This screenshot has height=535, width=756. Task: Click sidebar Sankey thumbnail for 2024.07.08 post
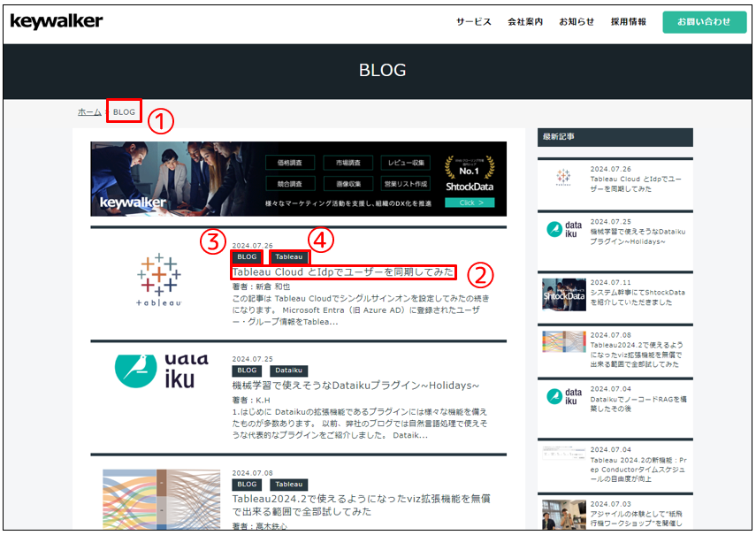pyautogui.click(x=563, y=341)
